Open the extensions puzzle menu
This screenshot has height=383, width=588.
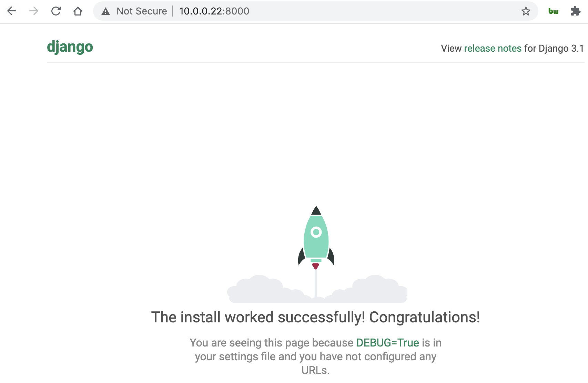[x=575, y=11]
